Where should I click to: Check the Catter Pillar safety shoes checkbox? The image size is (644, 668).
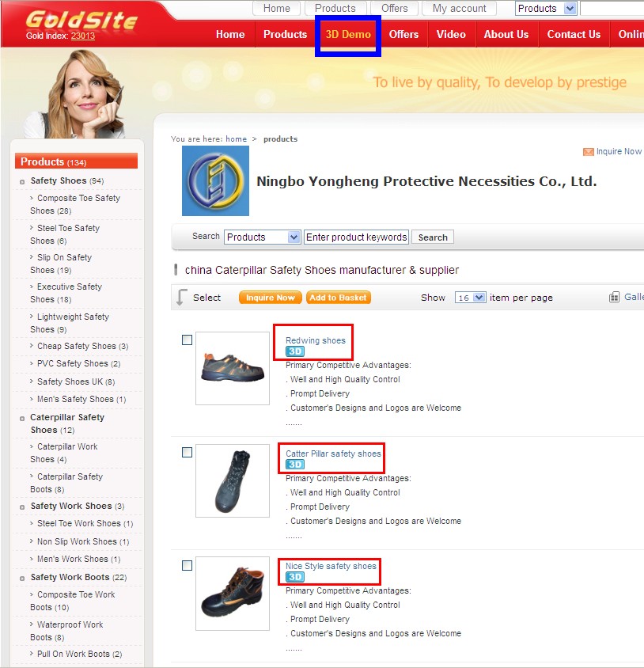(x=187, y=453)
